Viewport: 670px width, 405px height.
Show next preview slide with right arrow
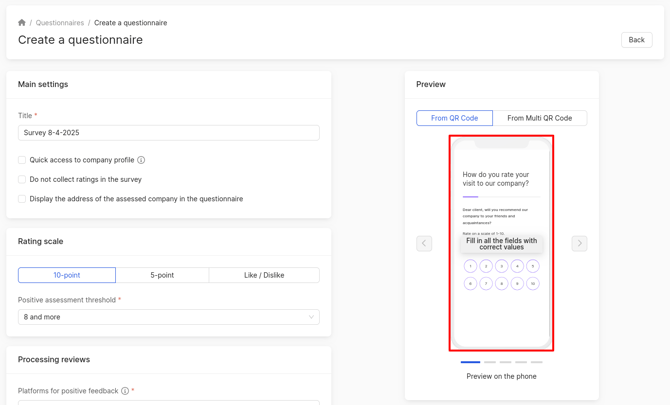point(579,243)
